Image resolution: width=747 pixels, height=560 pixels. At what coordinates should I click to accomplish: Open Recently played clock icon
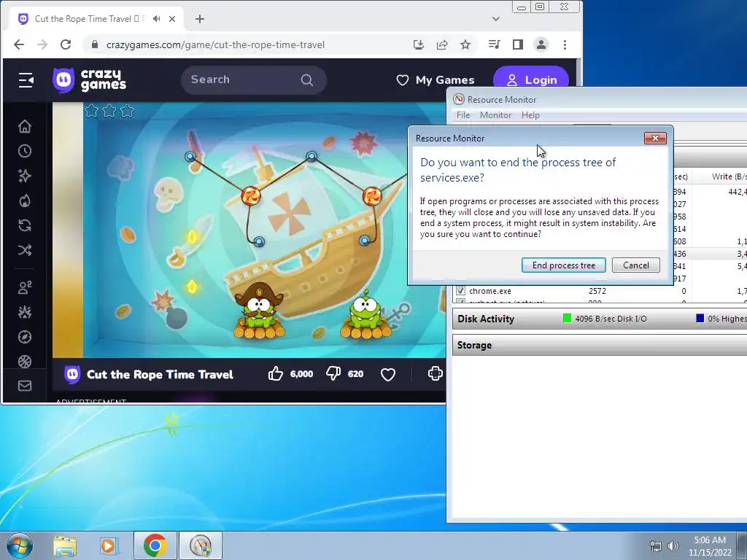coord(25,151)
